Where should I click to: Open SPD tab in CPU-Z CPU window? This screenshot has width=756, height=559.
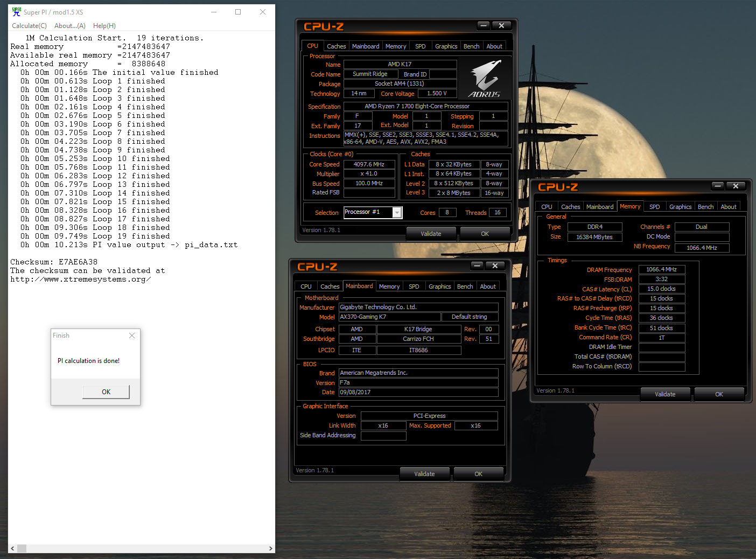(x=421, y=46)
